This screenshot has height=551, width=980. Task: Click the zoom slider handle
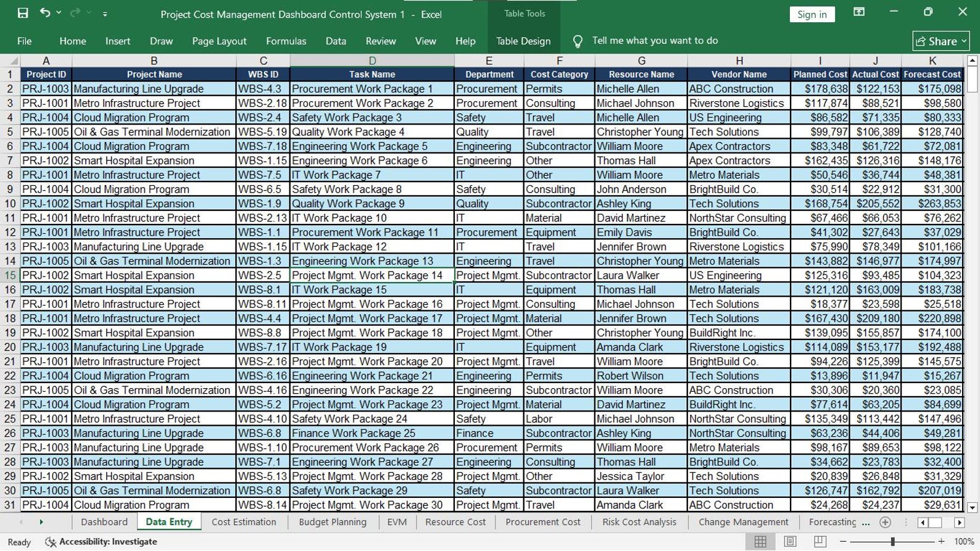(x=892, y=541)
